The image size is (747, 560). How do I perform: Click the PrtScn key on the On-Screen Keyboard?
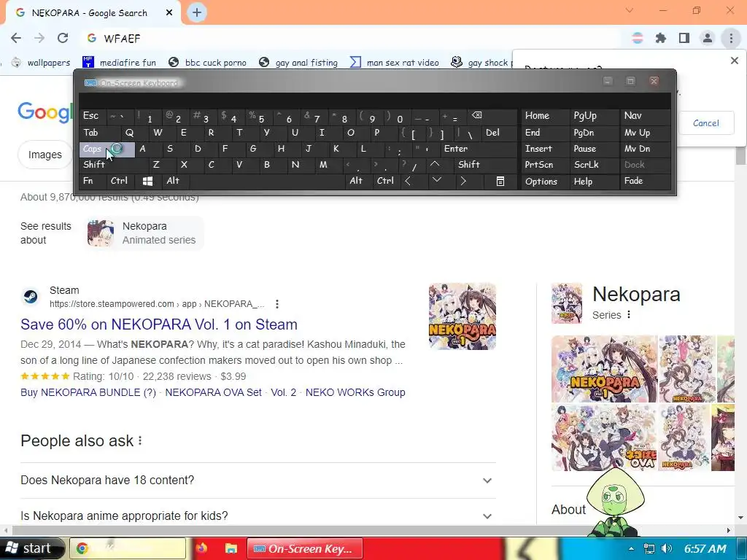coord(545,165)
